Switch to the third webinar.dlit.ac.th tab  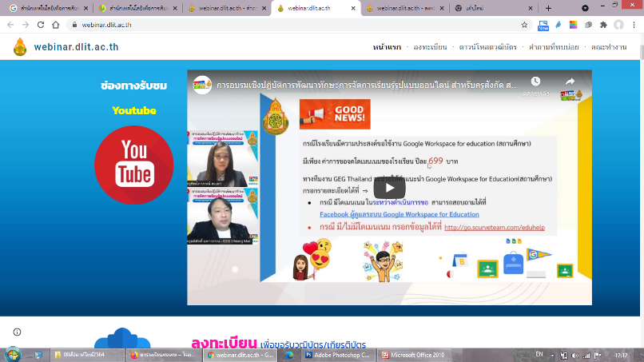click(227, 8)
